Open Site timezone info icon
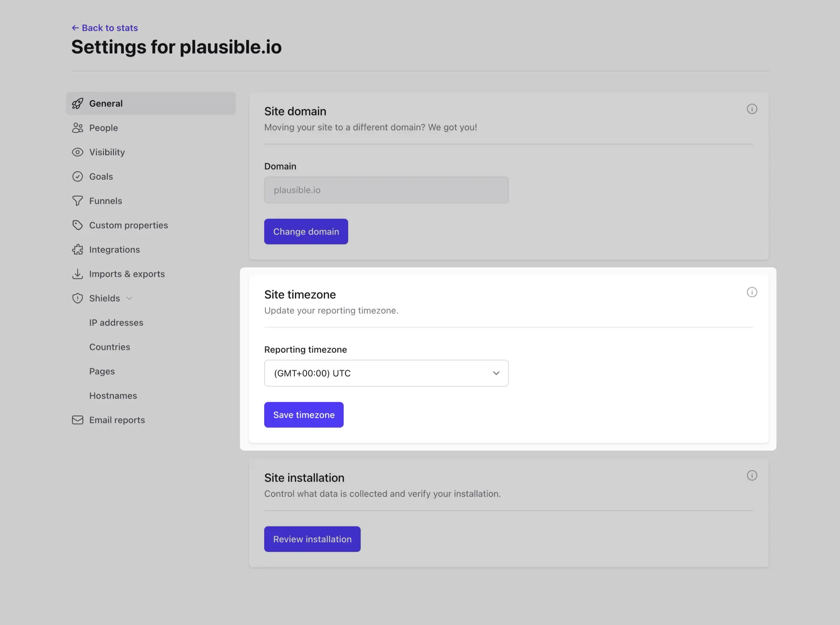This screenshot has height=625, width=840. pos(752,292)
